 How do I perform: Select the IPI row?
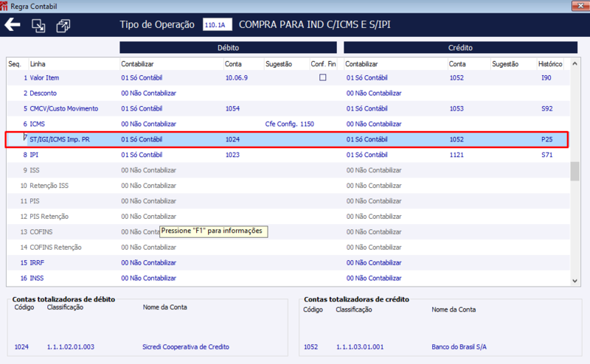click(x=288, y=155)
